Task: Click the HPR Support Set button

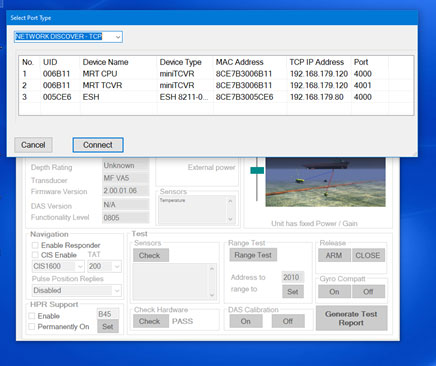Action: click(x=108, y=327)
